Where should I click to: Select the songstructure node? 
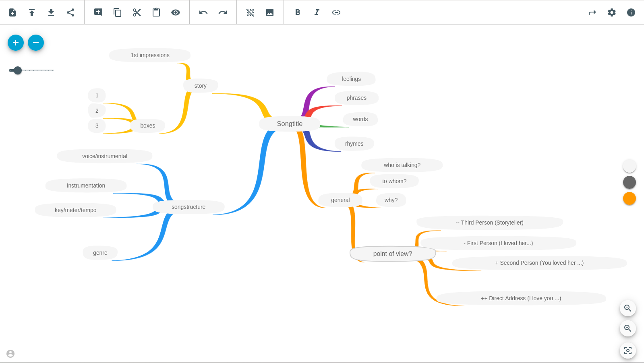coord(188,207)
